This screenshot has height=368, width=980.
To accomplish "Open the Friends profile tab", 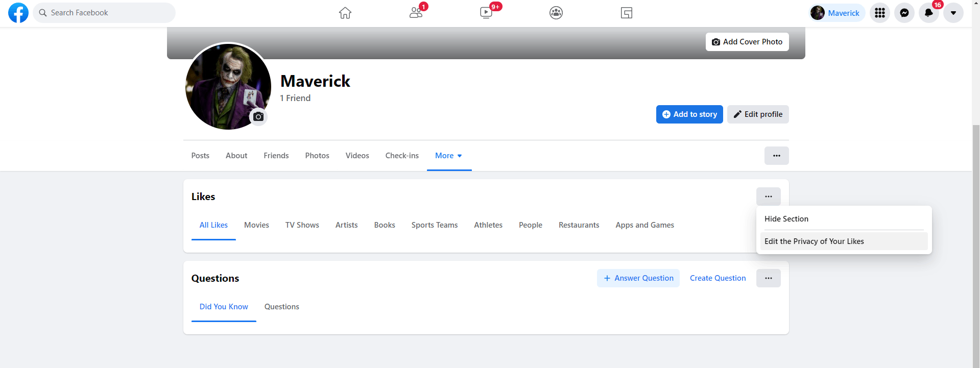I will [x=276, y=156].
